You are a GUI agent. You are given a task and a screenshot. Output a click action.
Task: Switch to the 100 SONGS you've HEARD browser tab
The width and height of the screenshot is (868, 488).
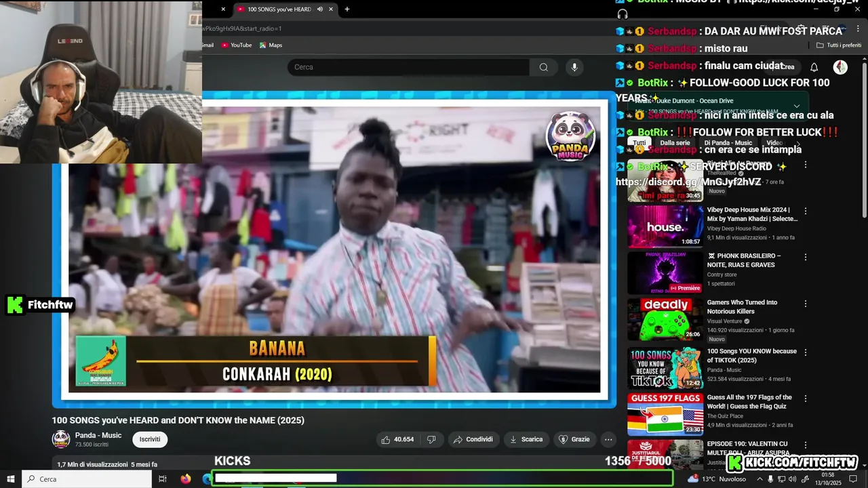tap(279, 9)
